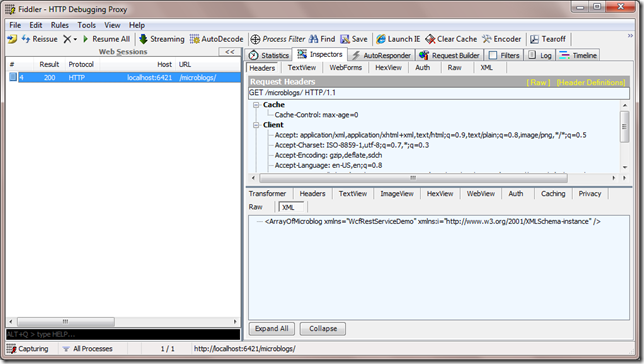Open the Edit menu
This screenshot has width=644, height=364.
pyautogui.click(x=36, y=25)
